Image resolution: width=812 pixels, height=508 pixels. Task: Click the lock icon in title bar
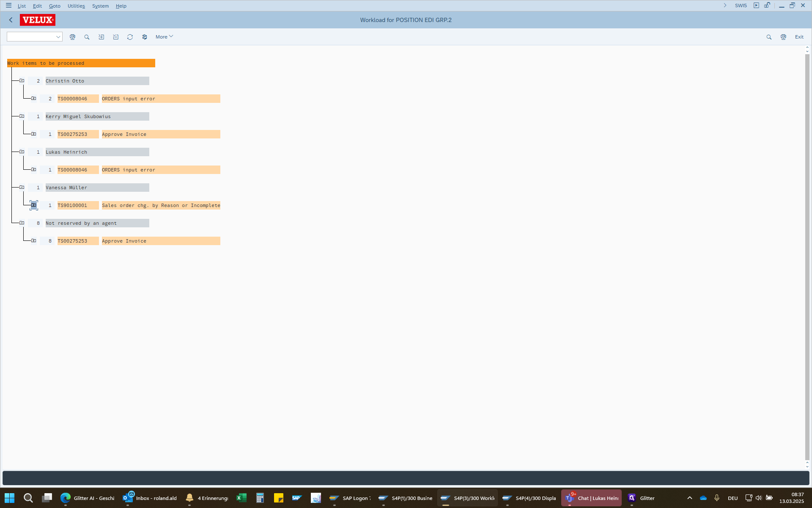point(767,6)
